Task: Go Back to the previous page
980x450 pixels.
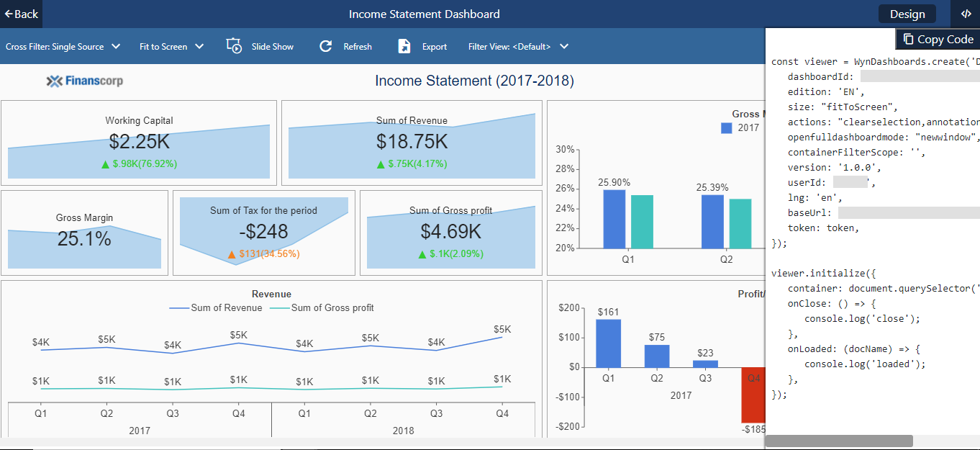Action: click(x=21, y=14)
